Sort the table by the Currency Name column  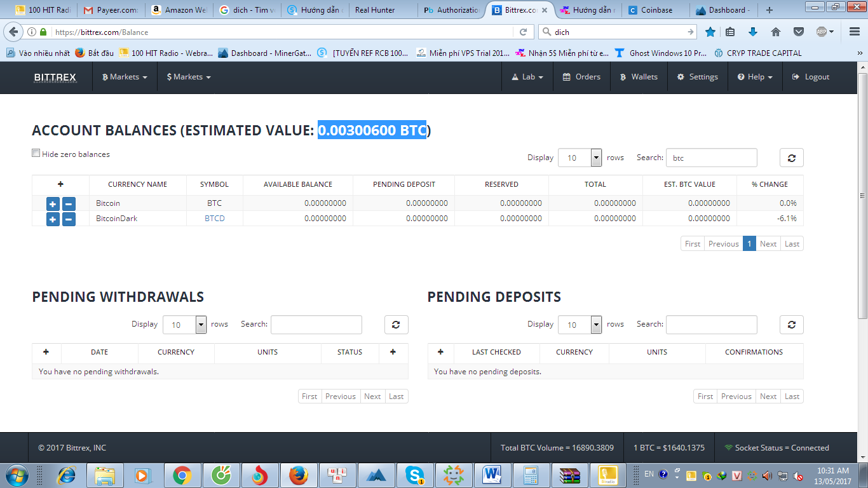pyautogui.click(x=138, y=184)
